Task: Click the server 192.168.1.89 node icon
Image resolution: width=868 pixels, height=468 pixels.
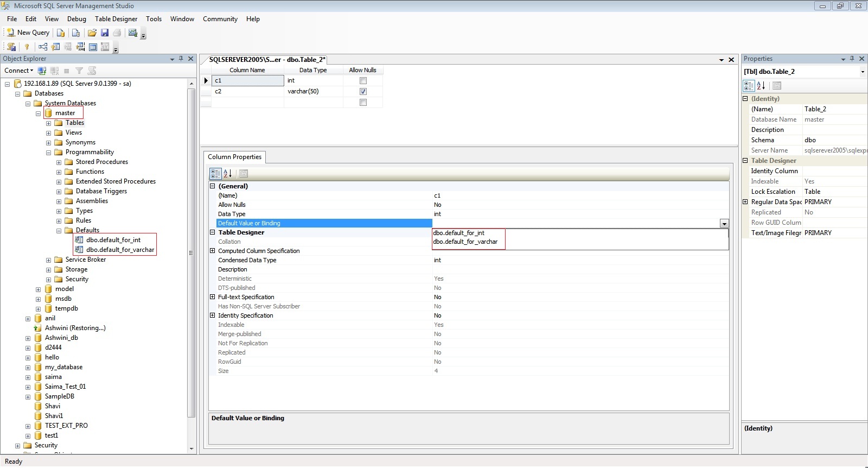Action: [x=17, y=84]
